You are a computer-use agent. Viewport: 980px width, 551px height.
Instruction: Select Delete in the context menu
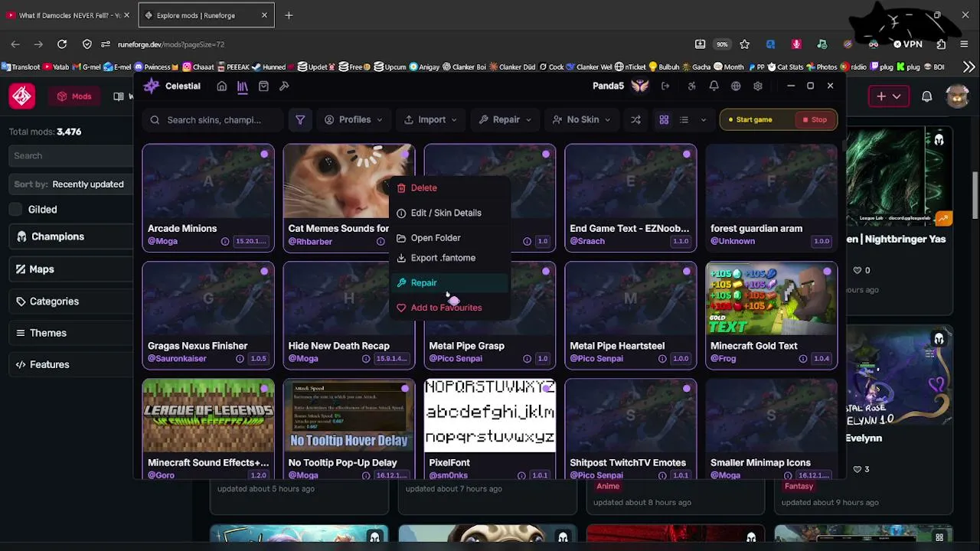click(449, 188)
